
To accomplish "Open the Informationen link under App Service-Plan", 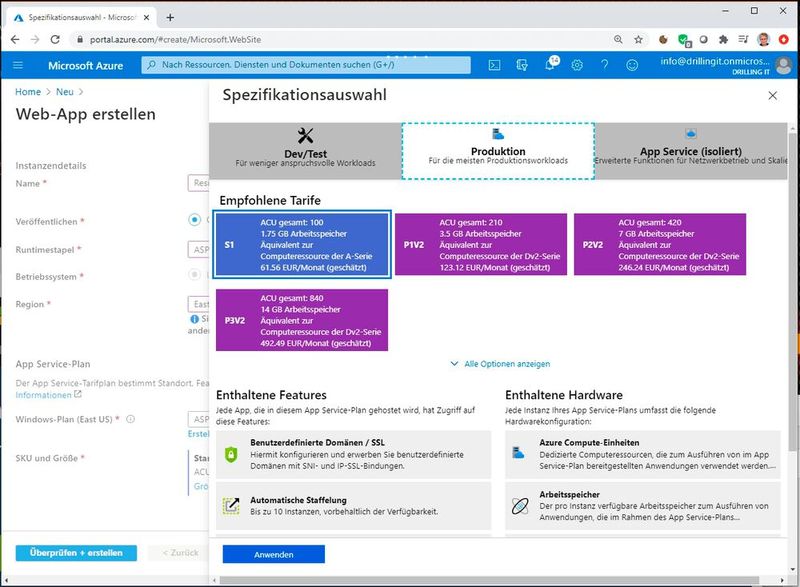I will coord(48,395).
